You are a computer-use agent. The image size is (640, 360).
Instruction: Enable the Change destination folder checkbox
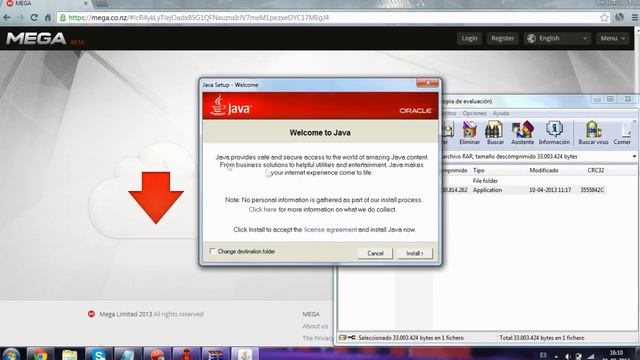click(212, 251)
